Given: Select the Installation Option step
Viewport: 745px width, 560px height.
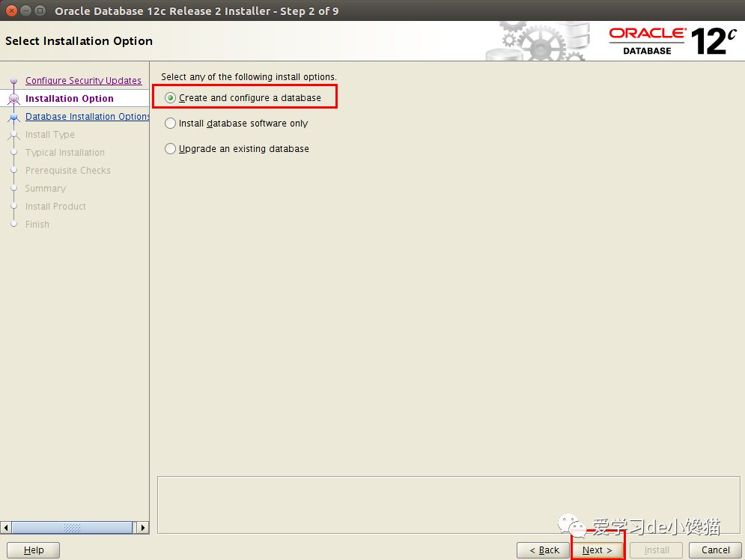Looking at the screenshot, I should pyautogui.click(x=70, y=98).
